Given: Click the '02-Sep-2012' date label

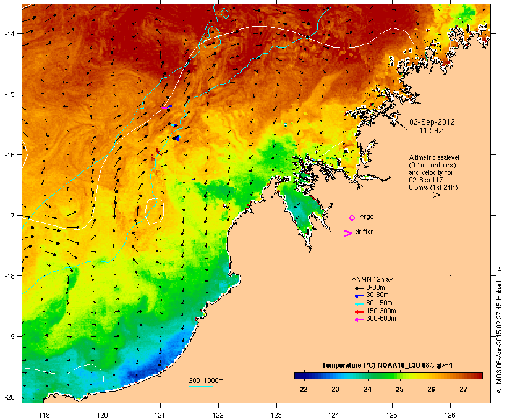Looking at the screenshot, I should (432, 122).
